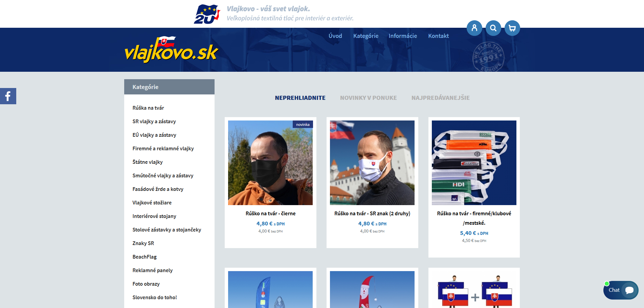Image resolution: width=644 pixels, height=308 pixels.
Task: Click the stacked company masks photo
Action: point(474,163)
